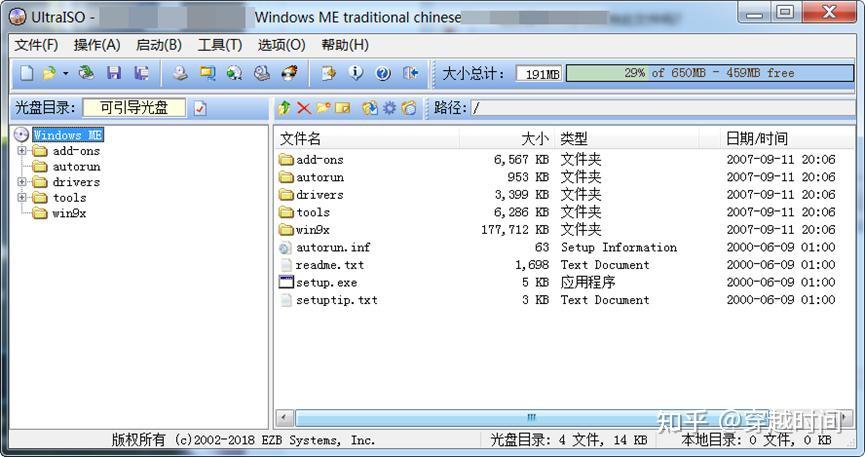Click the document with arrow toolbar icon

329,73
